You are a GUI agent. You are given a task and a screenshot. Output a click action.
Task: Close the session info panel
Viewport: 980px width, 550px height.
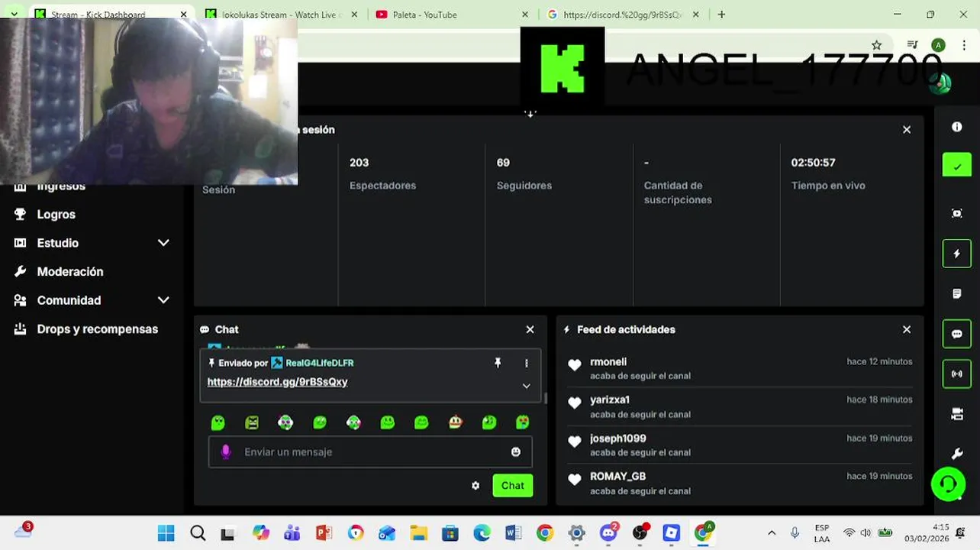907,130
